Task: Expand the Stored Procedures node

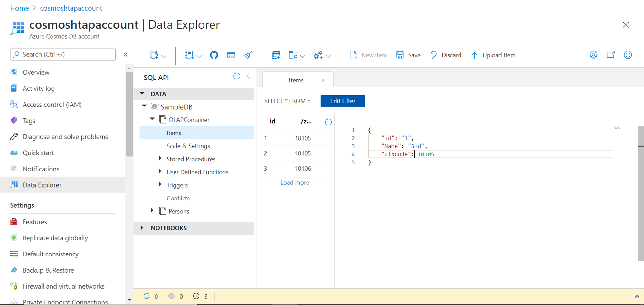Action: coord(160,159)
